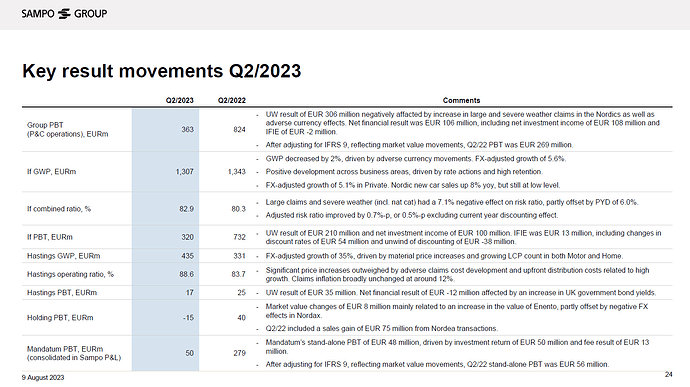The width and height of the screenshot is (690, 387).
Task: Click the comment 'Q2/22 included a sales gain'
Action: [x=382, y=328]
